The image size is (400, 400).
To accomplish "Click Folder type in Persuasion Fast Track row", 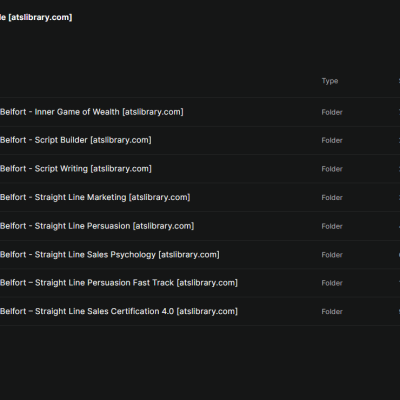I will coord(332,283).
